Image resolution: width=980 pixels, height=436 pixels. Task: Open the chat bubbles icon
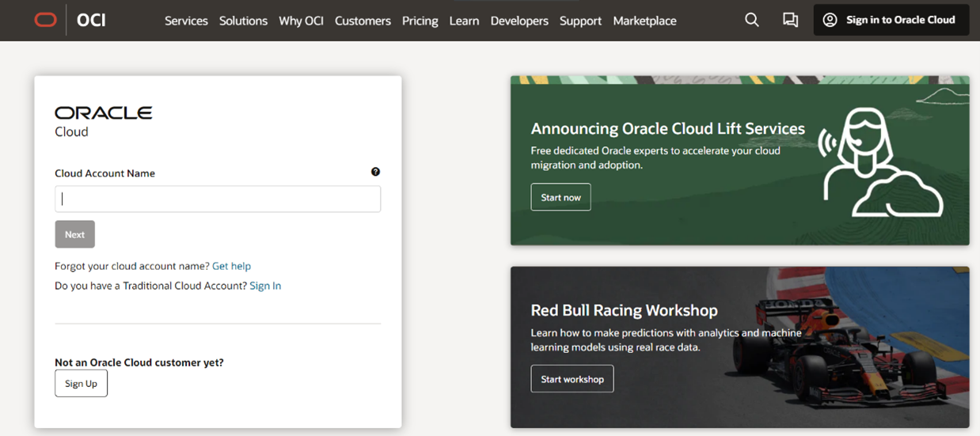(790, 20)
